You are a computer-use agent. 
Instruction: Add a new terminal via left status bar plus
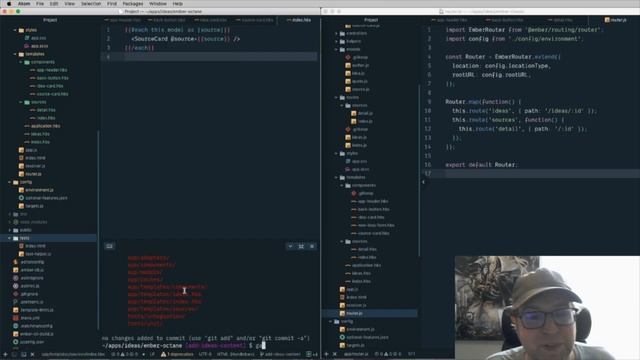[5, 354]
